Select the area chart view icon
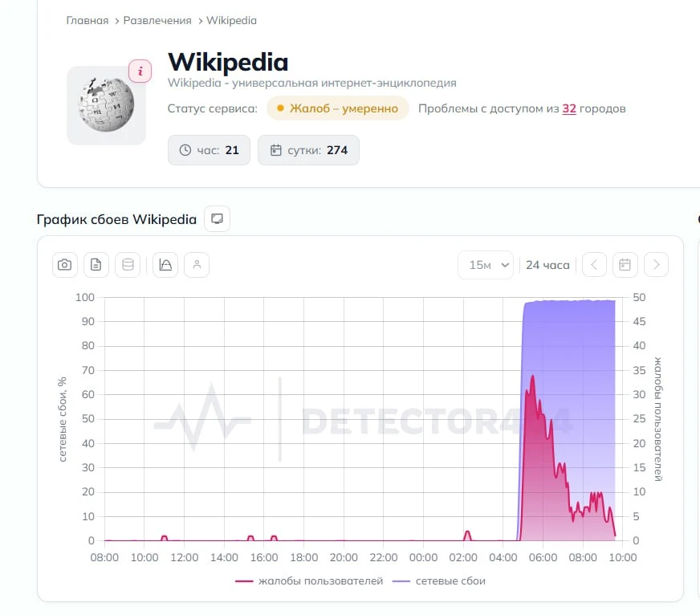 pos(165,265)
